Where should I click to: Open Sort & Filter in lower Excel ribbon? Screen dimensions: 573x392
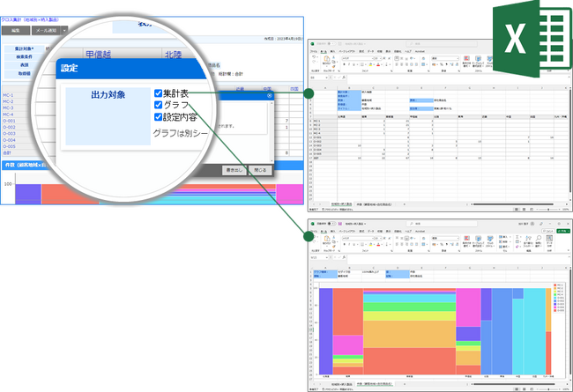(x=528, y=240)
